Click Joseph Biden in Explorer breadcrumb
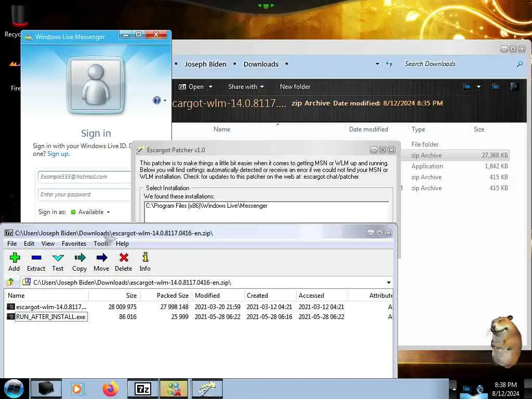The image size is (532, 399). pyautogui.click(x=205, y=64)
